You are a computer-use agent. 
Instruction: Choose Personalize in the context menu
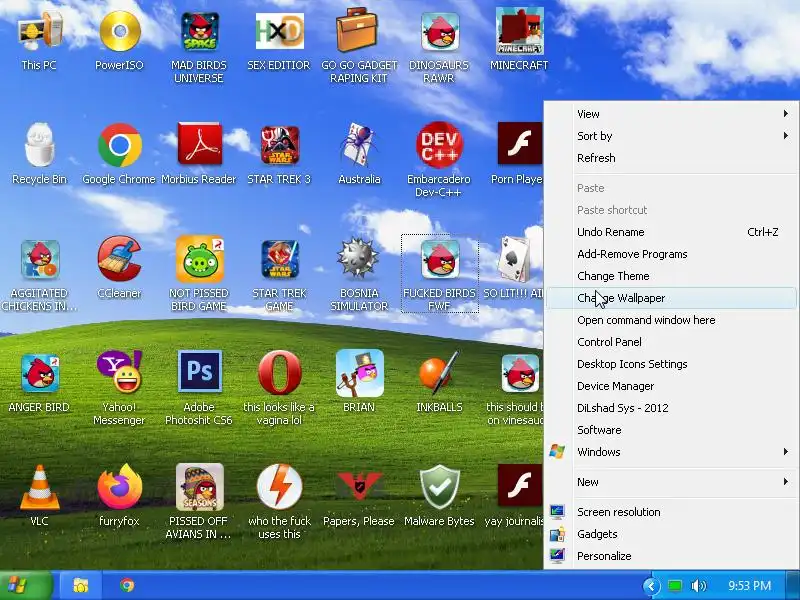point(671,556)
